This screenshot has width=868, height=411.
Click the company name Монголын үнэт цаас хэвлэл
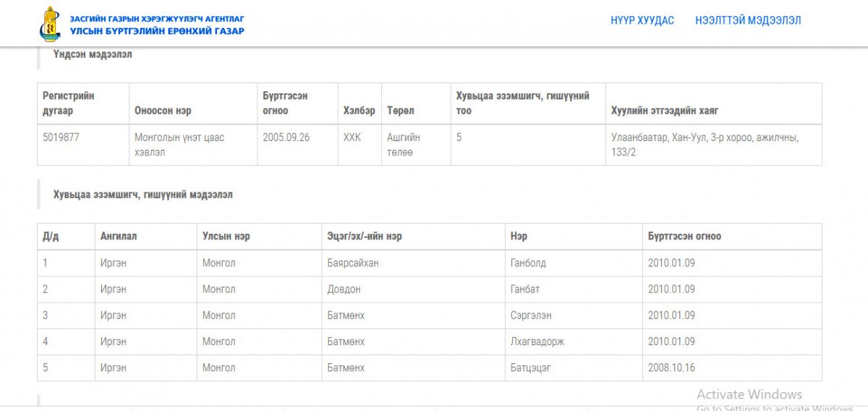179,145
